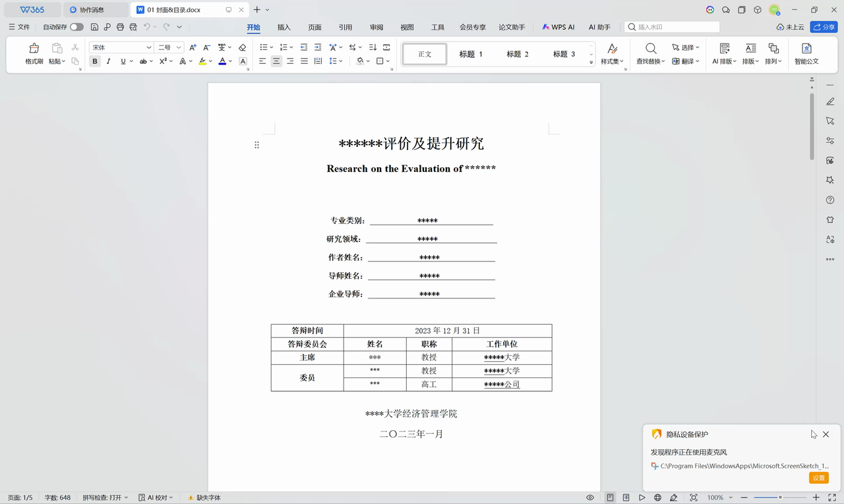Viewport: 844px width, 504px height.
Task: Open the Translate (翻译) dropdown
Action: [x=686, y=61]
